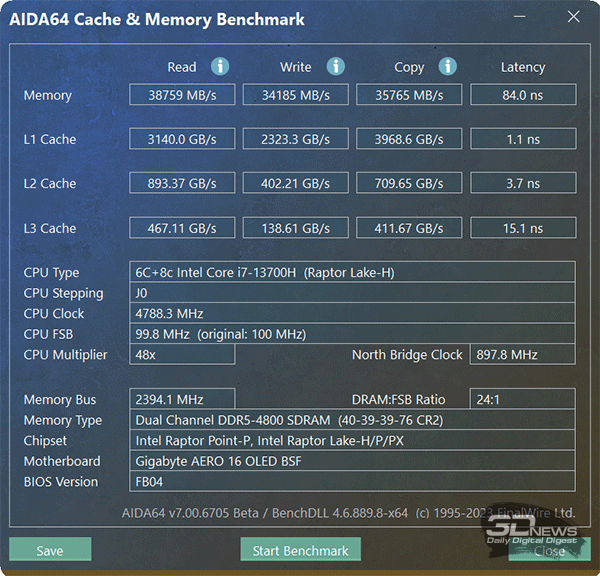Viewport: 600px width, 576px height.
Task: Select L2 Cache copy value 709.65 GB/s
Action: pyautogui.click(x=409, y=183)
